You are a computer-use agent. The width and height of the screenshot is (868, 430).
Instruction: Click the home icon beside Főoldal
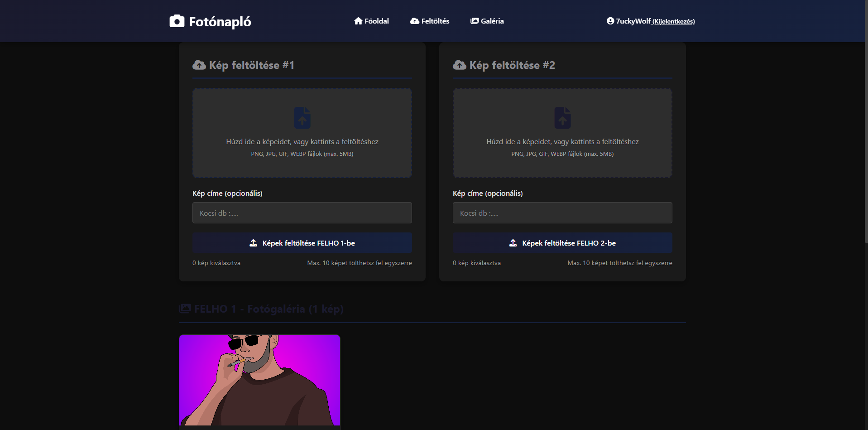[358, 21]
